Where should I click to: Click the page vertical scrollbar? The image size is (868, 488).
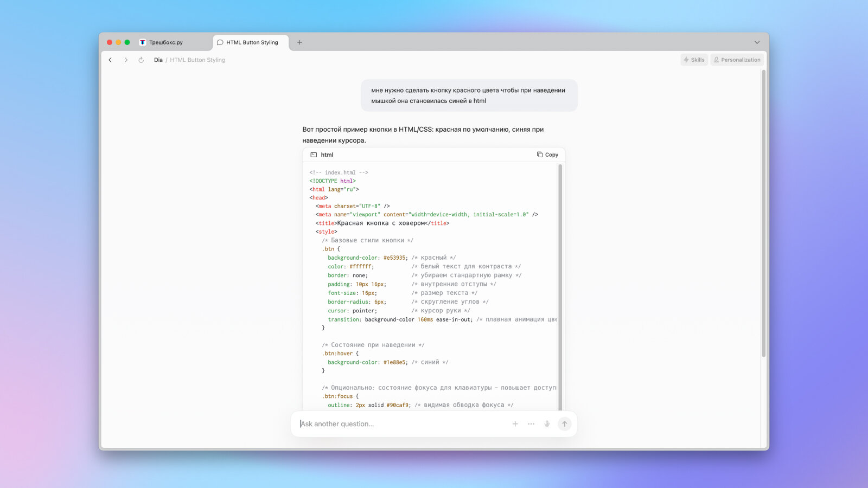tap(763, 213)
